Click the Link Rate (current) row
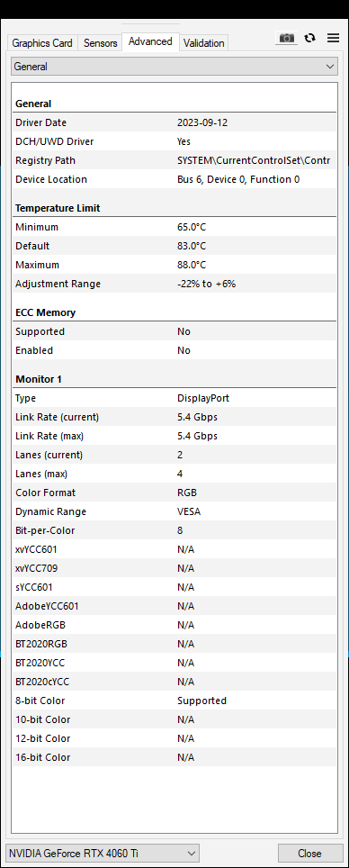The height and width of the screenshot is (868, 349). point(174,417)
